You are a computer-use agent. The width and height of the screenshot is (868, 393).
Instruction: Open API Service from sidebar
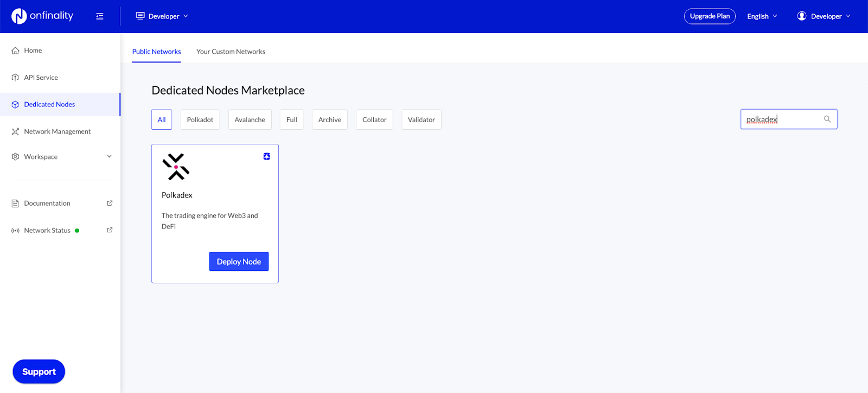coord(41,78)
